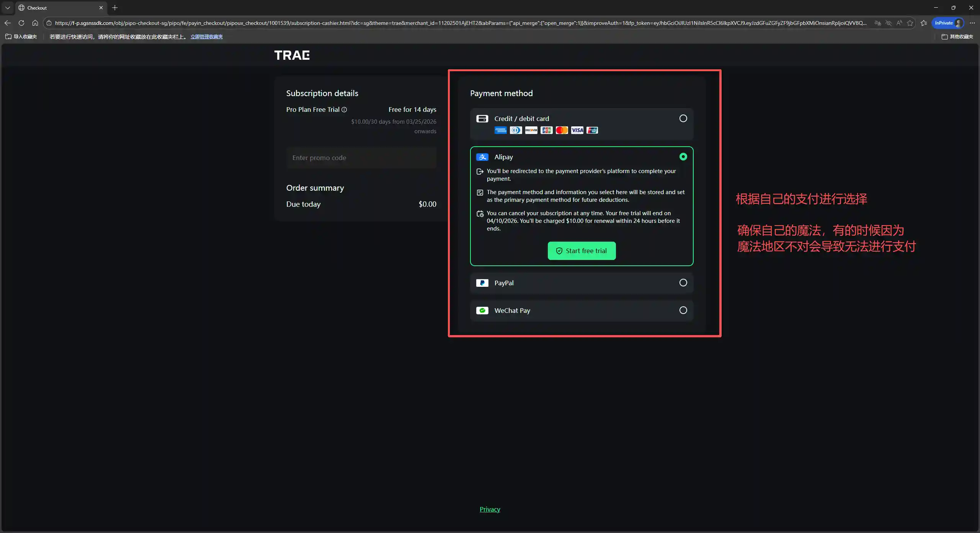Open the Privacy link
The width and height of the screenshot is (980, 533).
(490, 509)
